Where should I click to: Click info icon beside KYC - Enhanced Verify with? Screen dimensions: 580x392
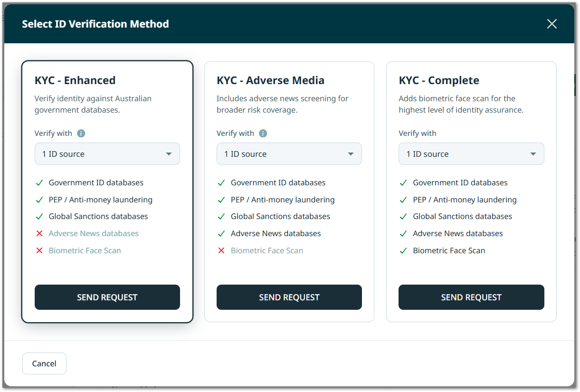81,134
